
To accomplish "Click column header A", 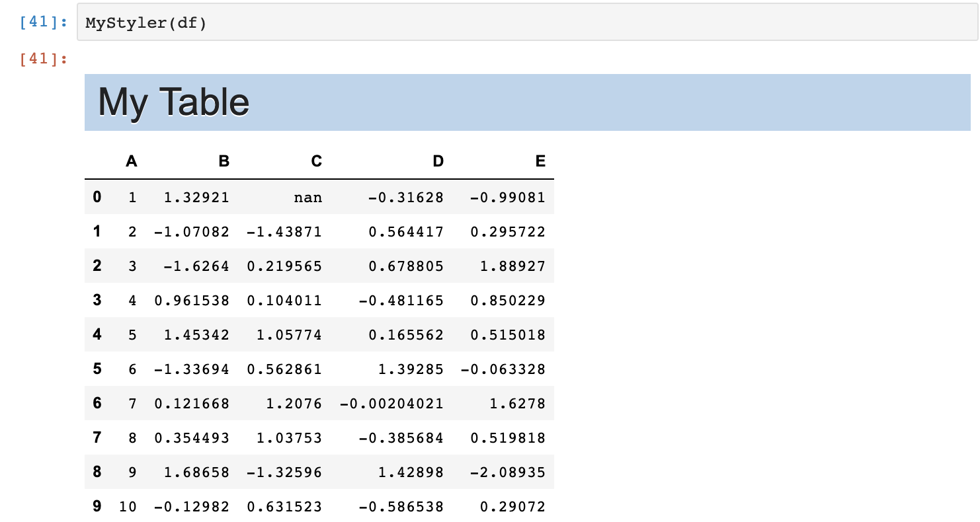I will pos(132,161).
